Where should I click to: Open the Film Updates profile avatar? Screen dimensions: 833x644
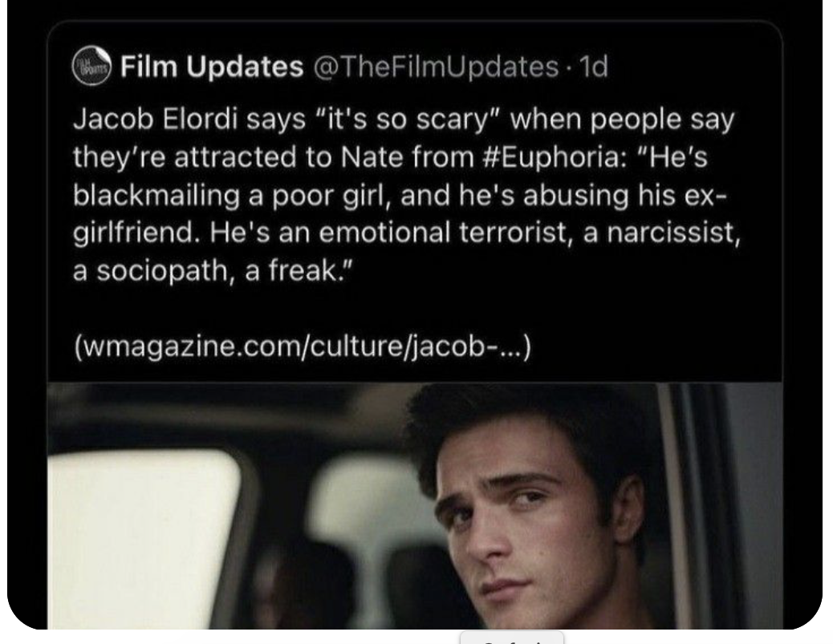[x=91, y=66]
